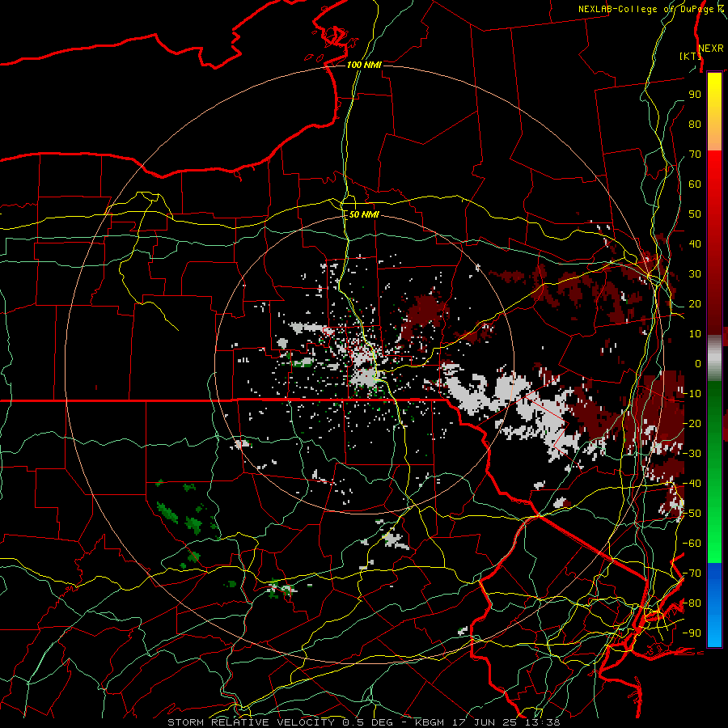This screenshot has height=728, width=728.
Task: Select the -90 knot scale label
Action: 692,633
